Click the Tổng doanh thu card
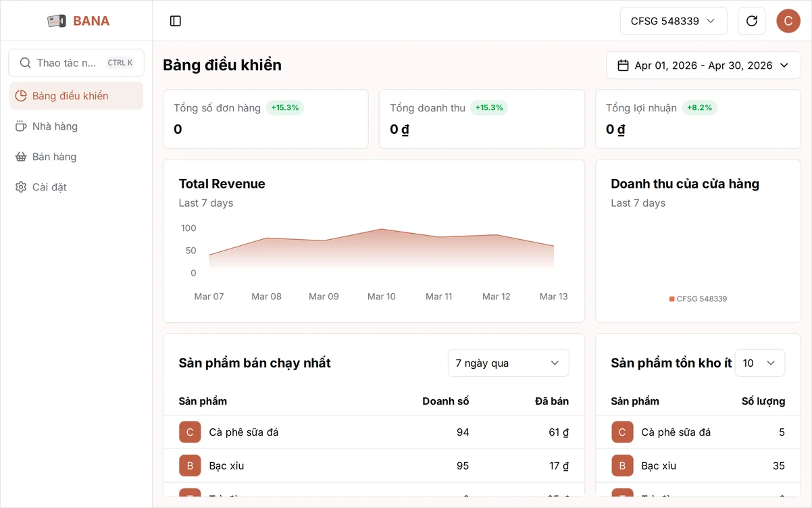The image size is (812, 508). [x=482, y=119]
